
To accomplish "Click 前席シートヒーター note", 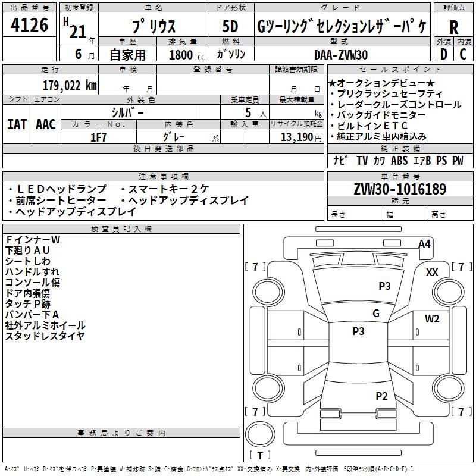I will pyautogui.click(x=57, y=201).
